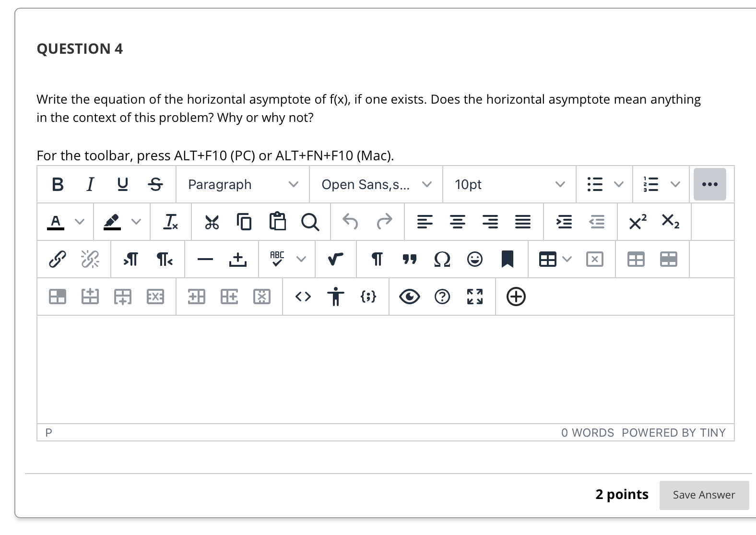Insert or edit a link
The width and height of the screenshot is (756, 535).
[x=58, y=259]
